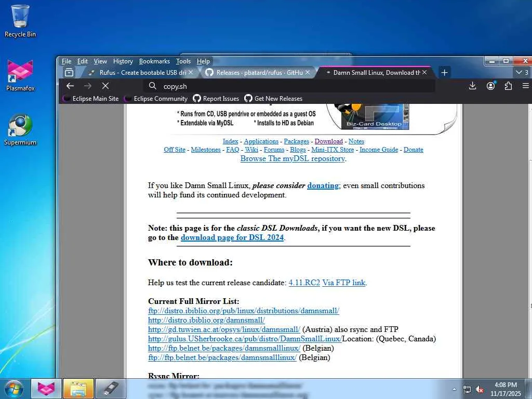The height and width of the screenshot is (399, 532).
Task: Open the History menu
Action: tap(123, 61)
